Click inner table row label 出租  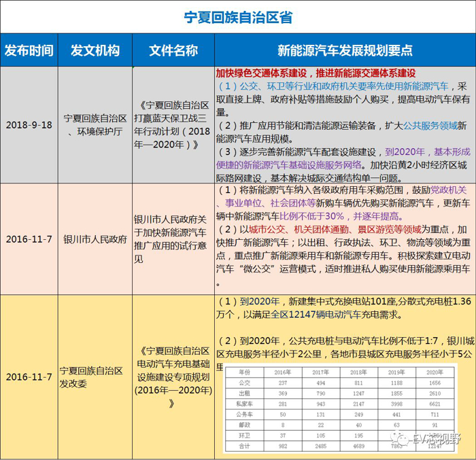[244, 393]
